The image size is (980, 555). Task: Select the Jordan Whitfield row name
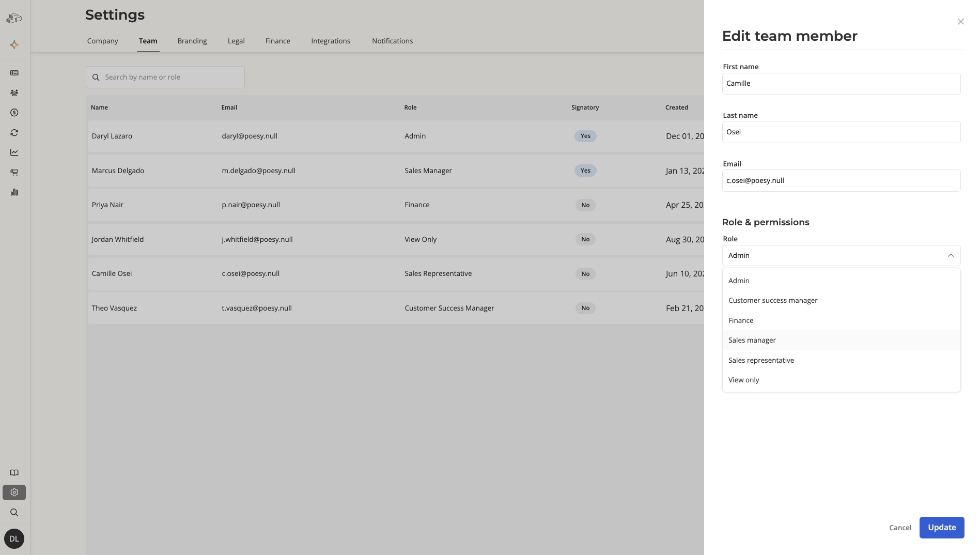(118, 239)
